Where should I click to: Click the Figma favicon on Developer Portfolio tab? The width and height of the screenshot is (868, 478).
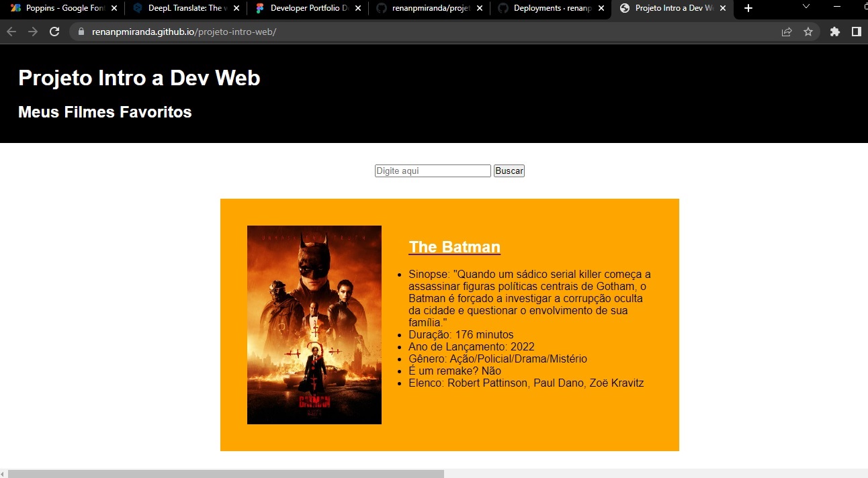(260, 8)
